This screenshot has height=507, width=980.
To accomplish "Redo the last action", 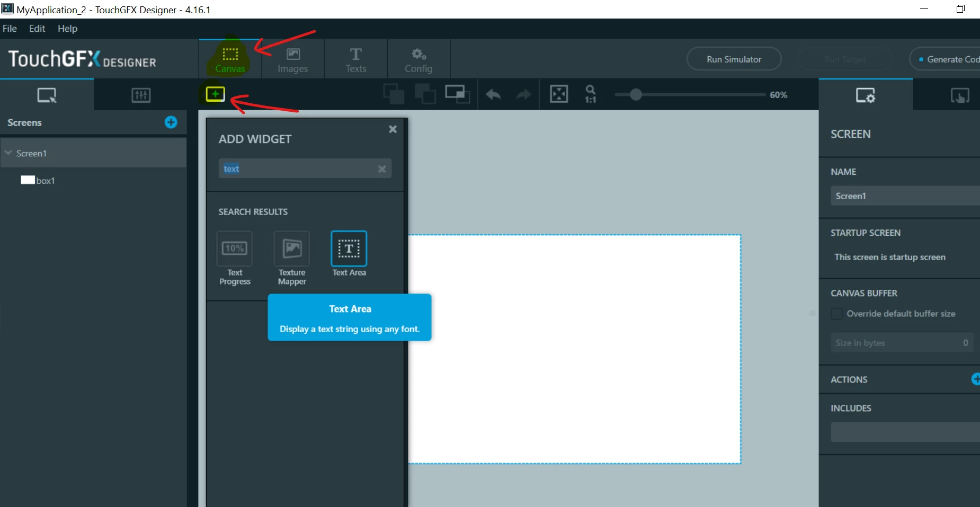I will tap(524, 95).
